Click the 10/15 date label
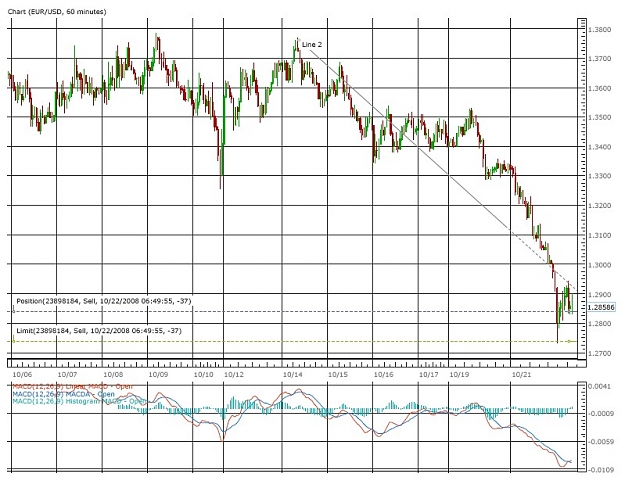Viewport: 625px width, 477px height. point(338,375)
